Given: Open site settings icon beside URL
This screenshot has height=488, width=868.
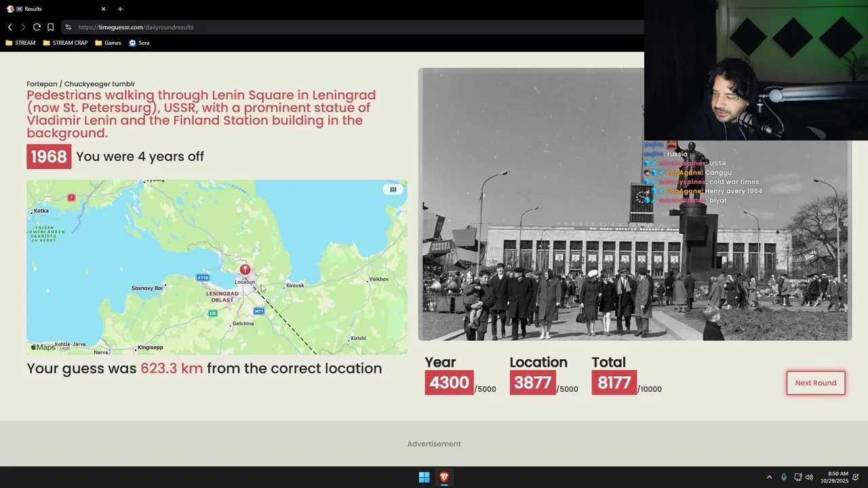Looking at the screenshot, I should [68, 27].
